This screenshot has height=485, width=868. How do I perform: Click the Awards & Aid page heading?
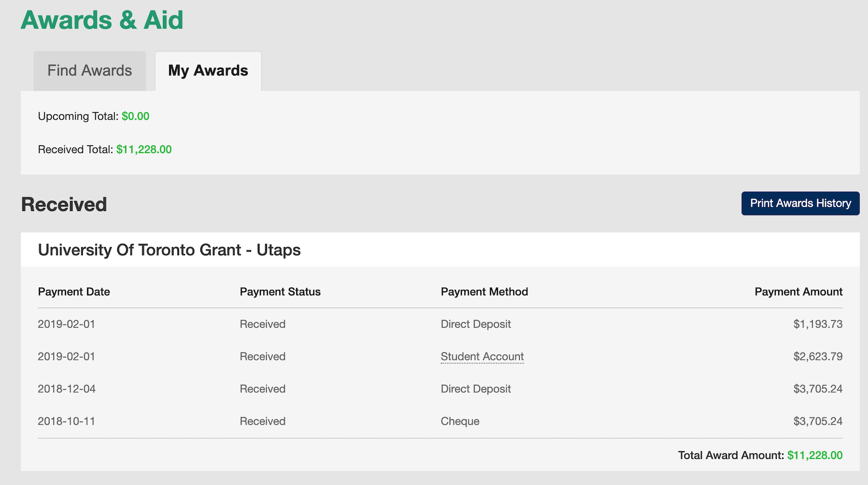click(x=102, y=20)
